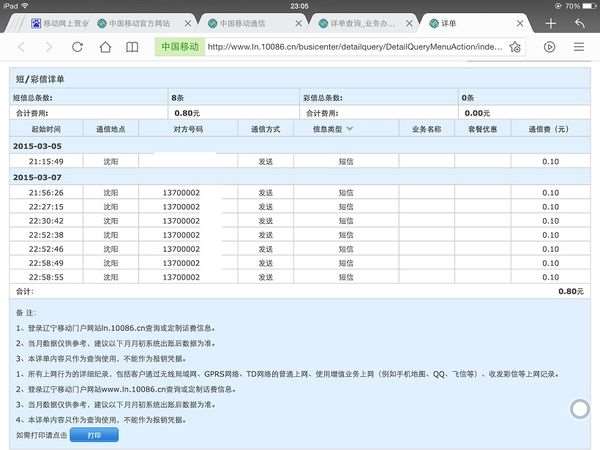This screenshot has height=450, width=600.
Task: Reload the page with the refresh icon
Action: pos(77,47)
